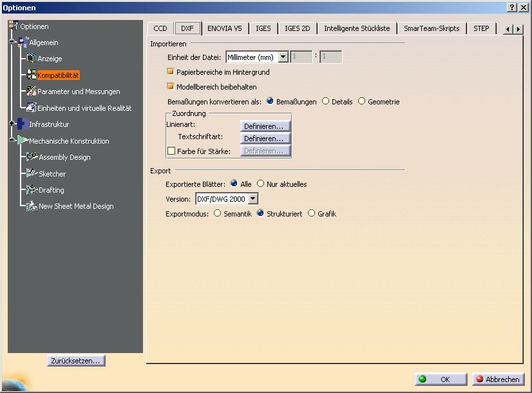This screenshot has width=532, height=393.
Task: Click the Drafting workbench icon
Action: 32,189
